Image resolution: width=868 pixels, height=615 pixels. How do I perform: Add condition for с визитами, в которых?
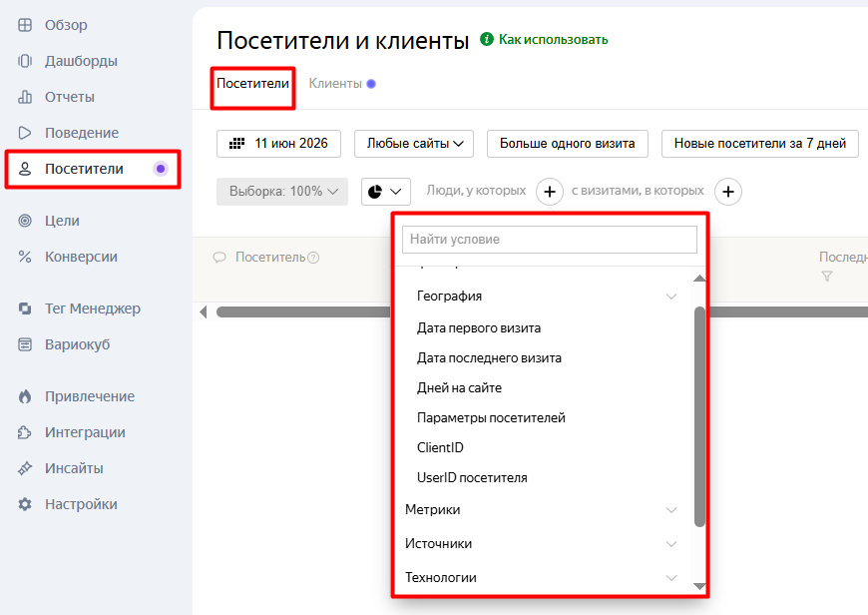(728, 192)
